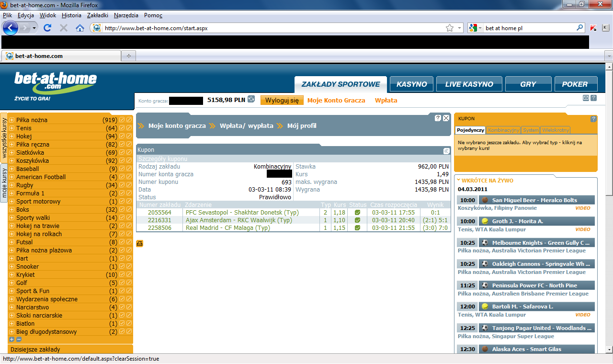
Task: Open the Mój profil link
Action: [x=302, y=126]
